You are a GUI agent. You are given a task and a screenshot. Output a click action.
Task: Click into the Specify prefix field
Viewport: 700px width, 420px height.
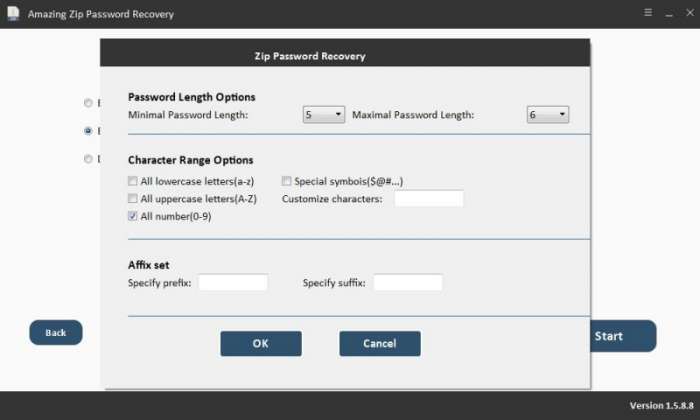(233, 283)
